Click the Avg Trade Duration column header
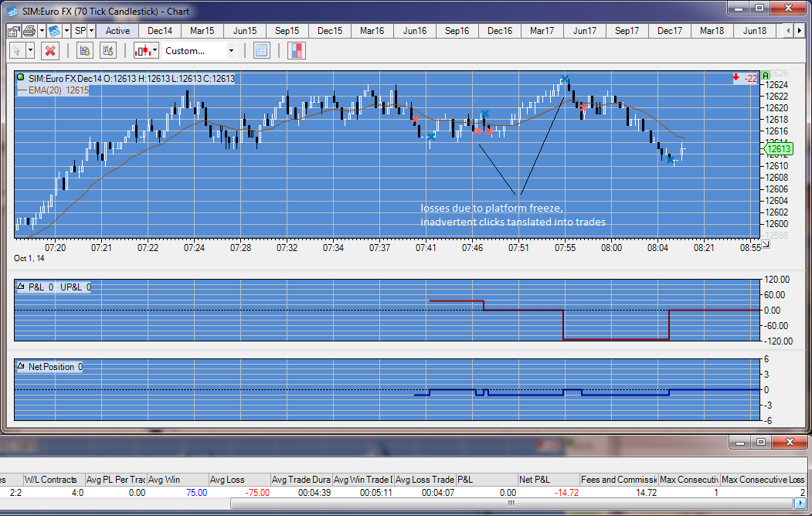 click(x=301, y=480)
